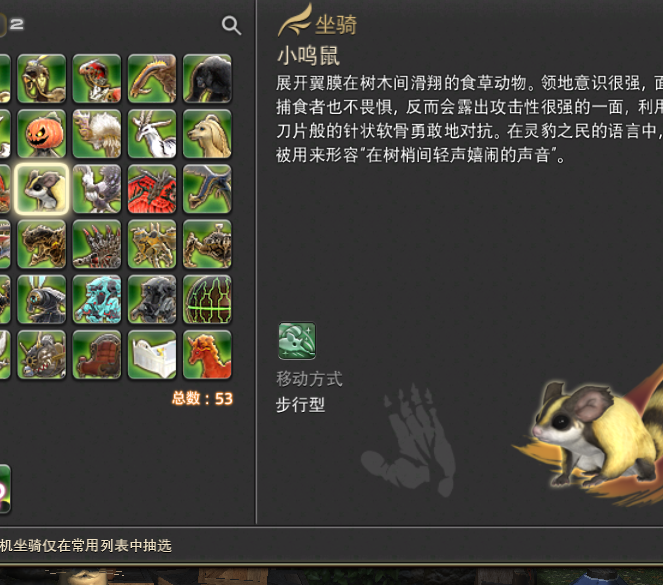The width and height of the screenshot is (663, 585).
Task: Select the white fluffy beast mount
Action: [x=97, y=134]
